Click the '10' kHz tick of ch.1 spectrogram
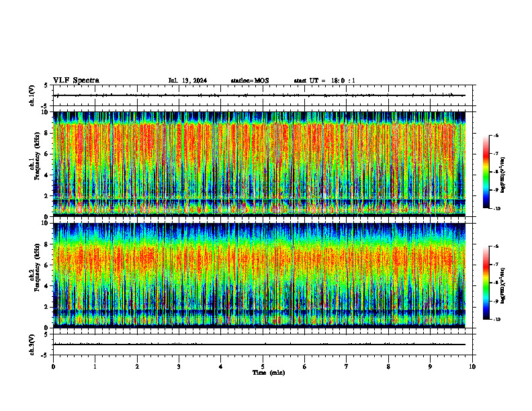This screenshot has height=411, width=532. coord(46,112)
